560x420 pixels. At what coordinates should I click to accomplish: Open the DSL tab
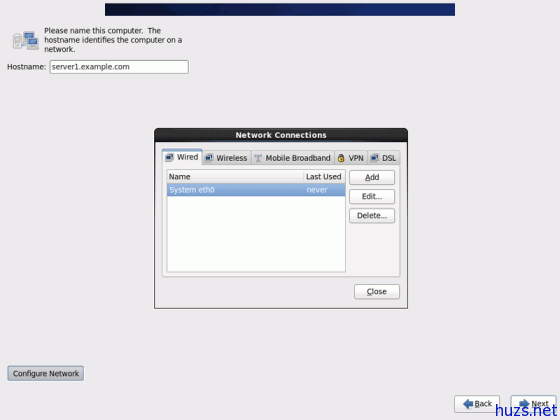384,158
